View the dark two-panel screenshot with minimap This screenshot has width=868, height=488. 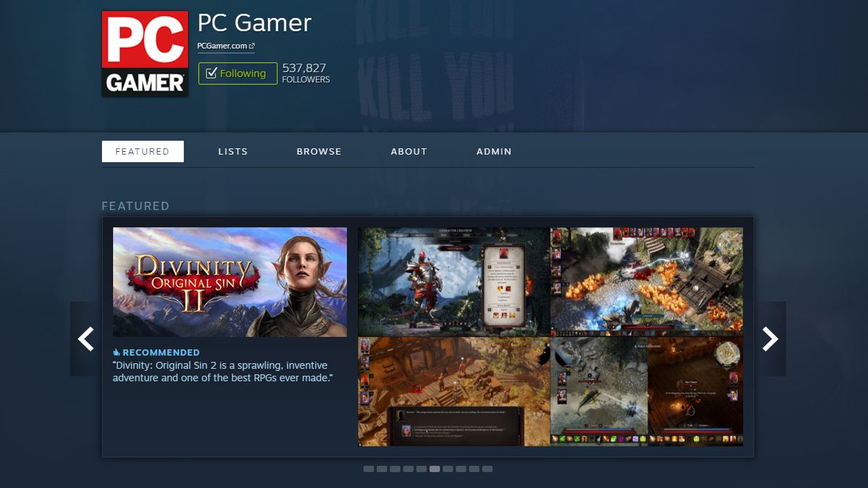coord(647,392)
